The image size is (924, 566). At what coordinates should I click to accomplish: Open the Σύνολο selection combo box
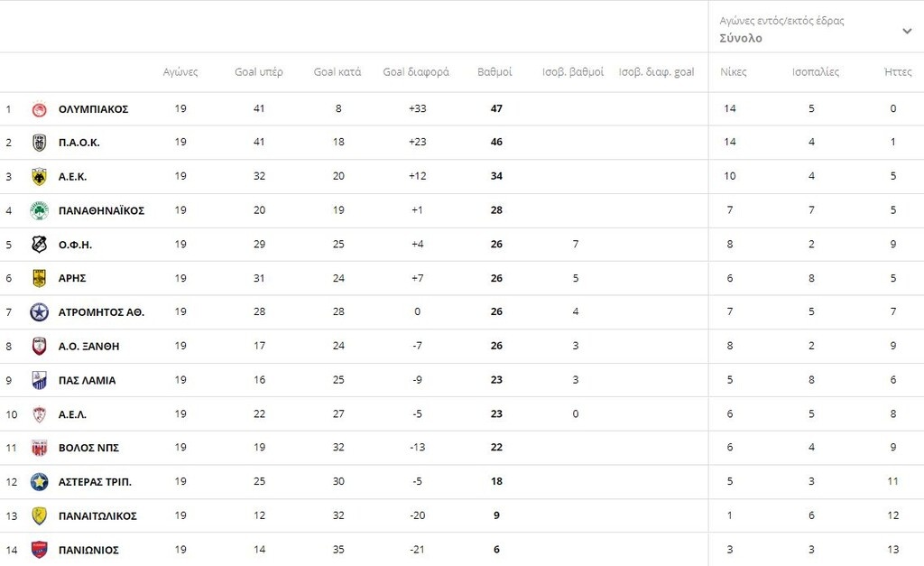(x=816, y=30)
